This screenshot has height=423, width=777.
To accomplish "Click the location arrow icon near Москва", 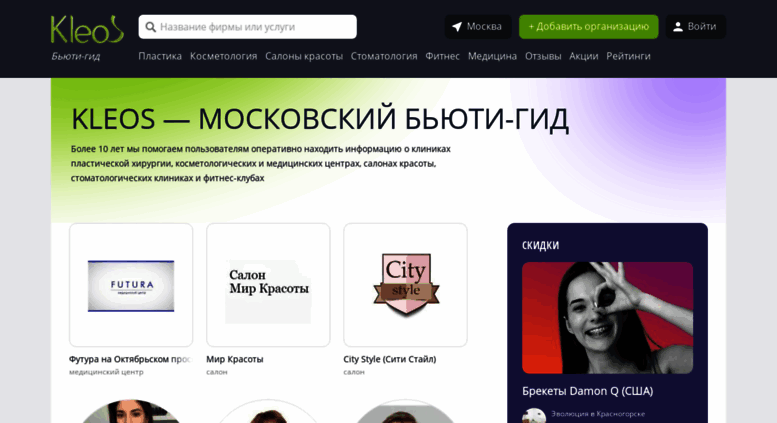I will 457,27.
